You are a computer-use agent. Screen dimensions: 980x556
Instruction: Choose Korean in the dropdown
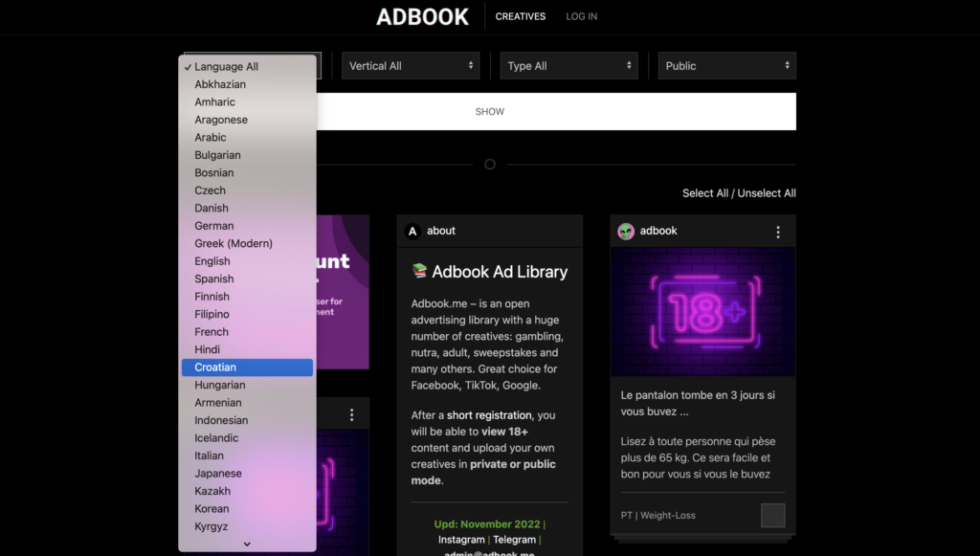248,509
